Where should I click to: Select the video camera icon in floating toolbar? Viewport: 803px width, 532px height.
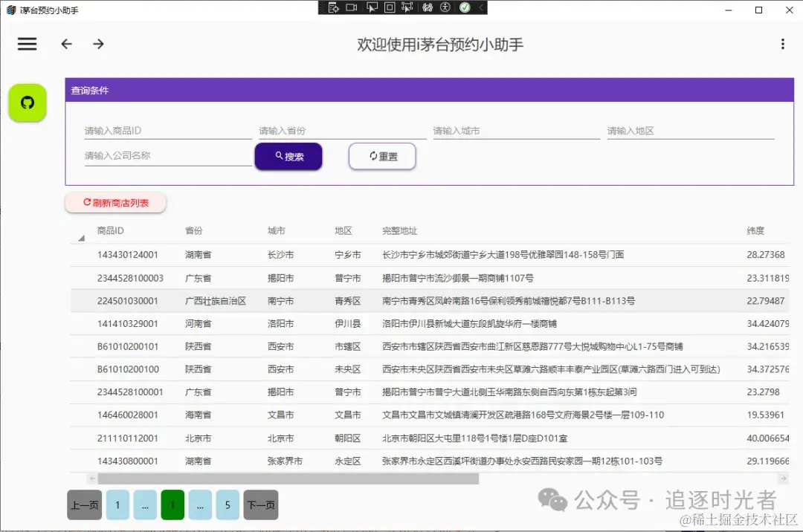click(x=352, y=7)
